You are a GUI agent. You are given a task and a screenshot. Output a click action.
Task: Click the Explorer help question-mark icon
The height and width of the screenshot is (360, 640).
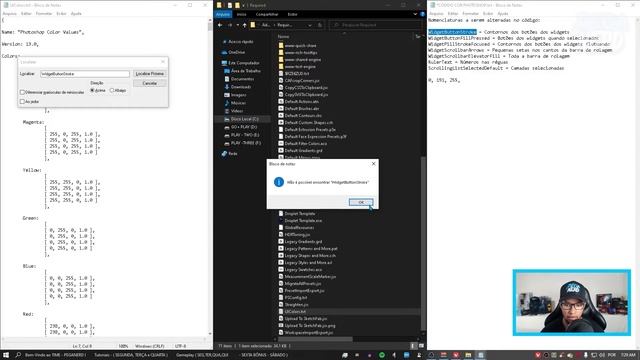pyautogui.click(x=422, y=14)
